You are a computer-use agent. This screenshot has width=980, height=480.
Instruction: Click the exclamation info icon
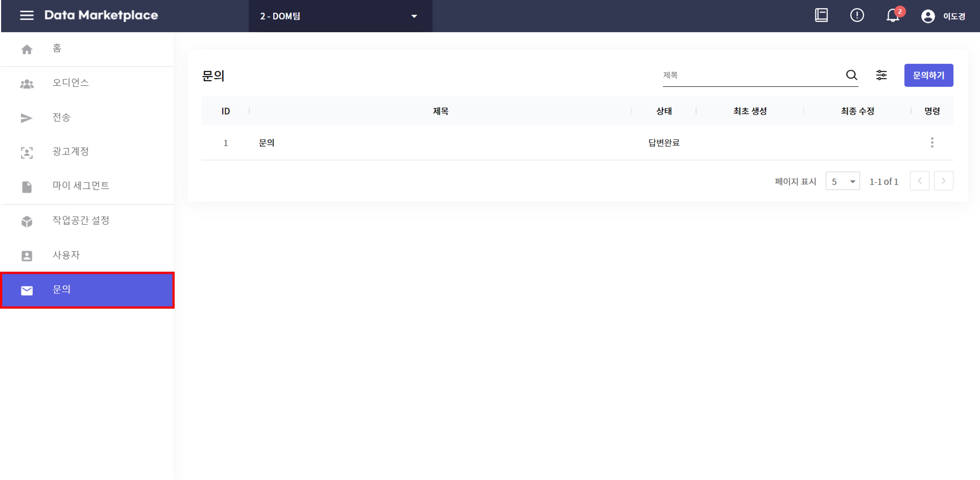tap(857, 16)
